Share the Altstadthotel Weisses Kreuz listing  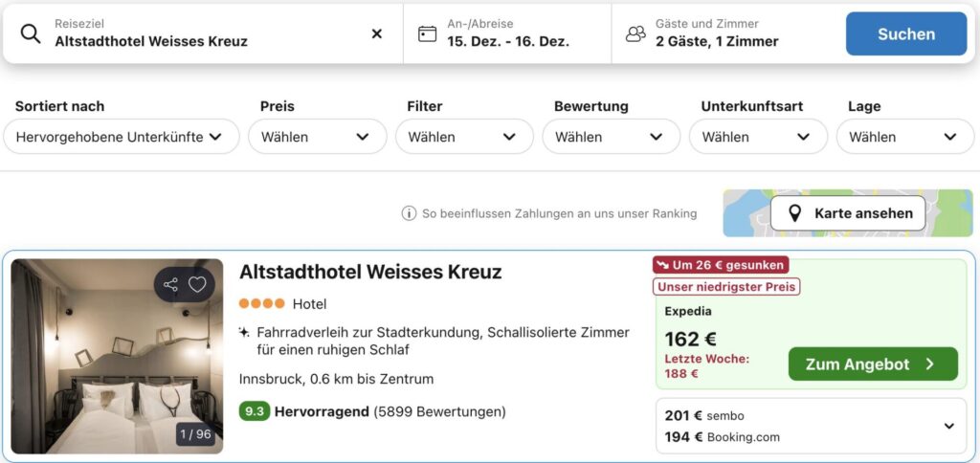point(170,284)
